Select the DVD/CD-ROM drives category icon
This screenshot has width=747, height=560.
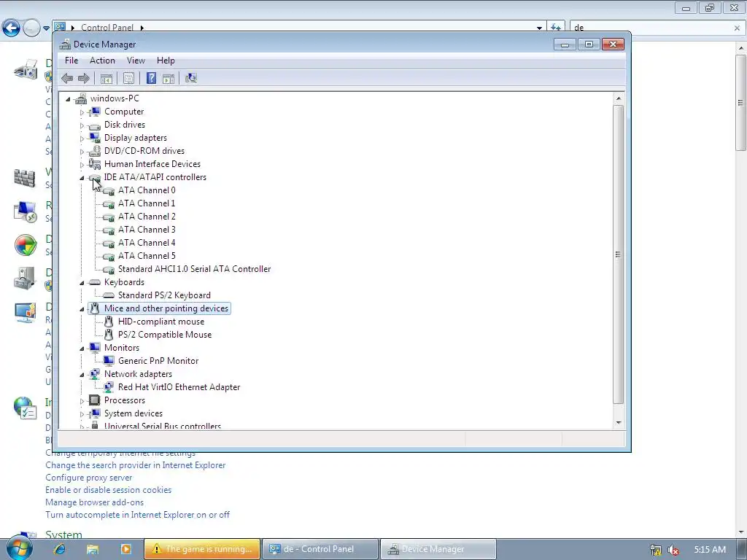click(95, 151)
